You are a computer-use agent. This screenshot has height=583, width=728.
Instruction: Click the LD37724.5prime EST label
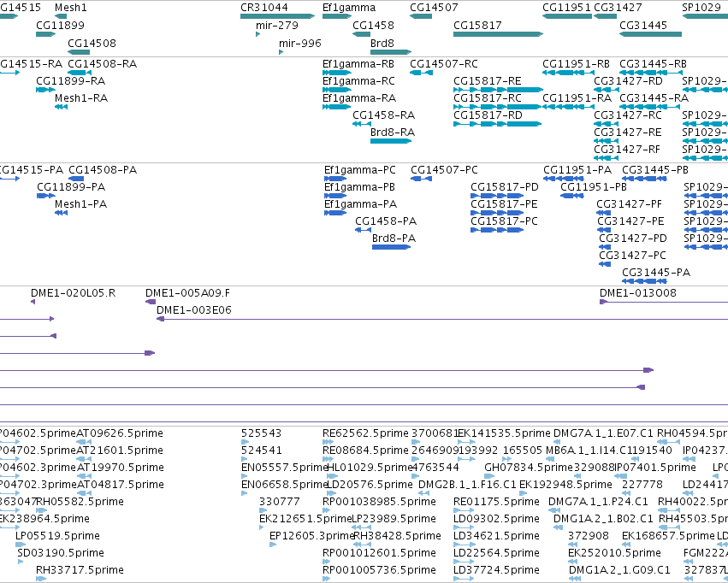tap(496, 570)
